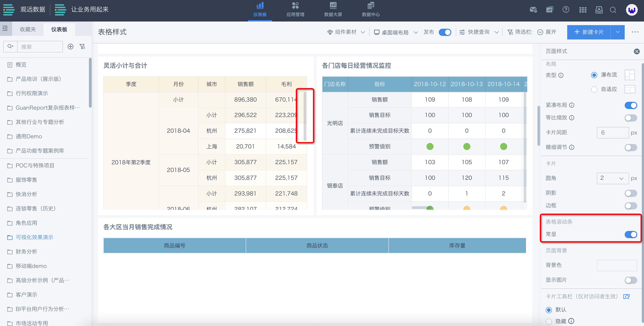Click the info icon next to 隐藏

[571, 321]
